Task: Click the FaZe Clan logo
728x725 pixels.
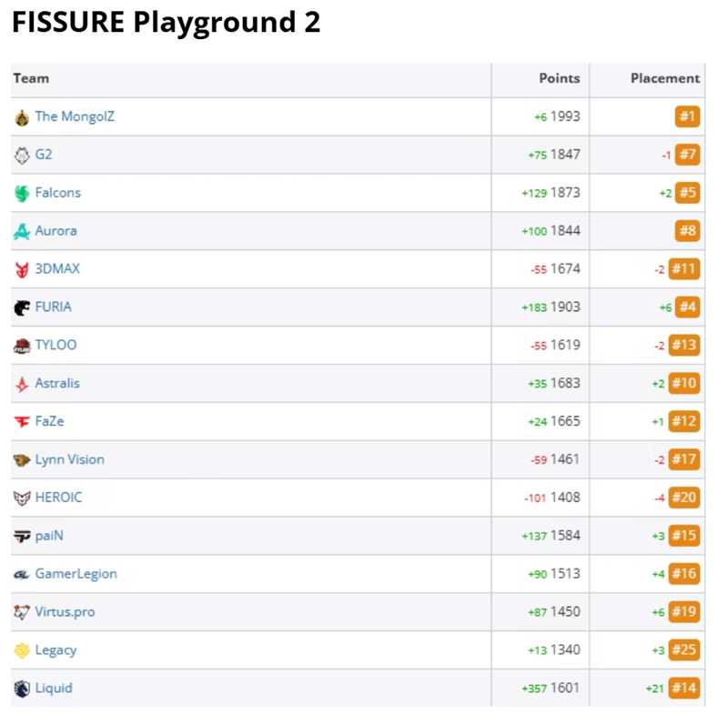Action: (22, 421)
